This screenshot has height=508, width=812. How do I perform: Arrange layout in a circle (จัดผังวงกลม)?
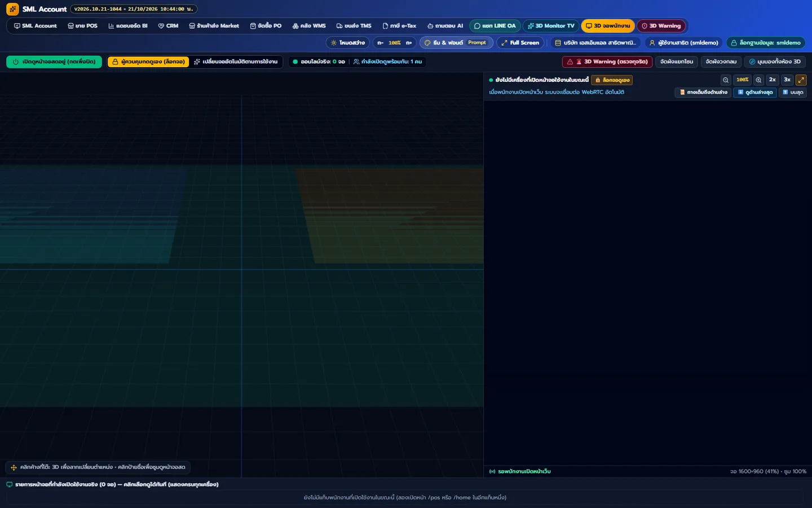pyautogui.click(x=721, y=62)
